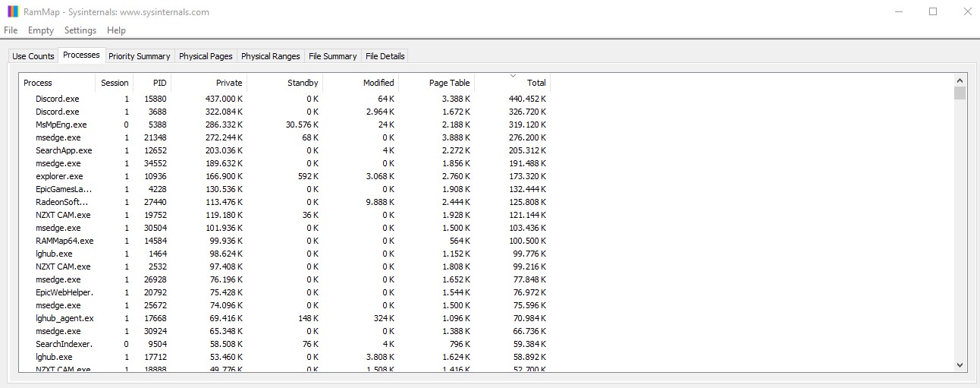Select the EpicWebHelper. process row
This screenshot has width=980, height=388.
pyautogui.click(x=285, y=292)
